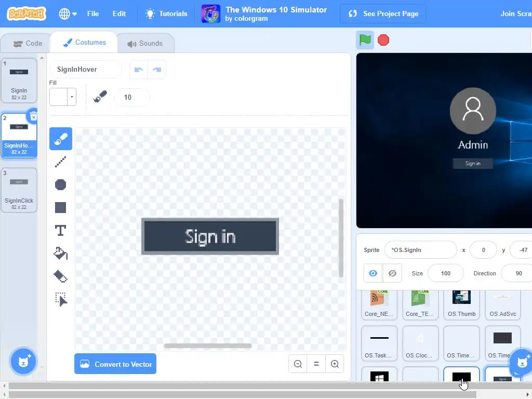Viewport: 532px width, 399px height.
Task: Select the OS.AdSvc sprite
Action: coord(503,304)
